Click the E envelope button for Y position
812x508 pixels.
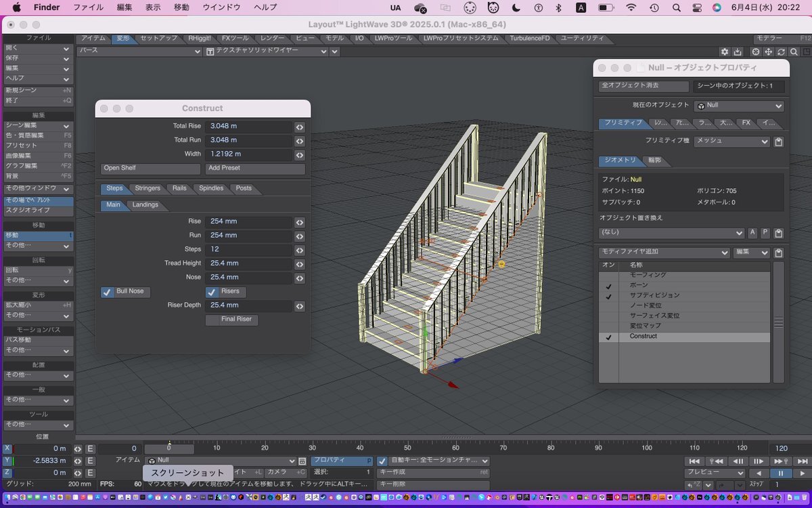pos(90,461)
